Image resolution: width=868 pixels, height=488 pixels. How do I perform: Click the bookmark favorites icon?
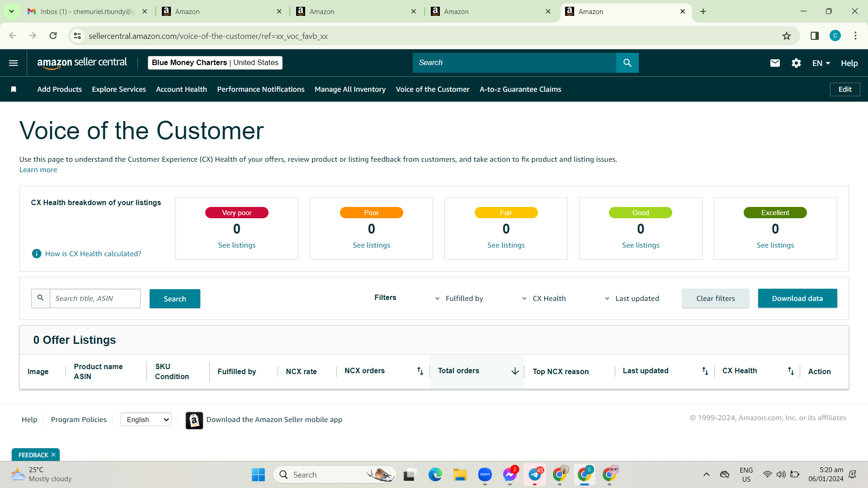pyautogui.click(x=14, y=89)
